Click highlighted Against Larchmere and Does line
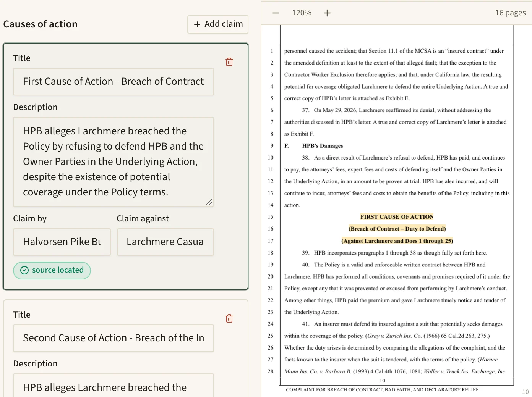Screen dimensions: 532x397 [x=397, y=241]
